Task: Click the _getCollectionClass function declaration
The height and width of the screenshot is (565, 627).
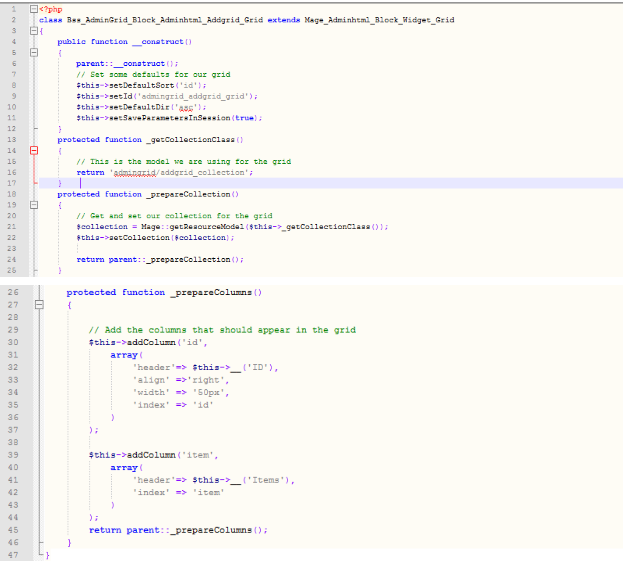Action: click(x=150, y=140)
